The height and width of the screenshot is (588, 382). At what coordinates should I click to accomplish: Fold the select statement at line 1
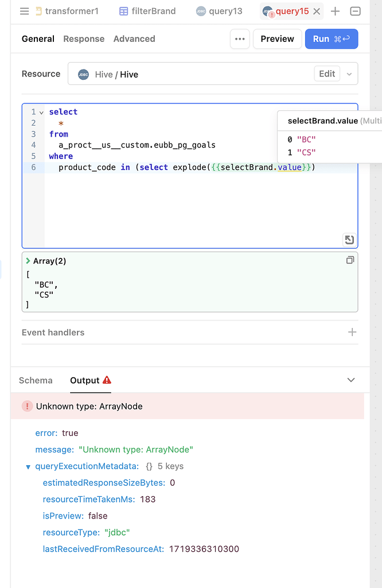41,113
